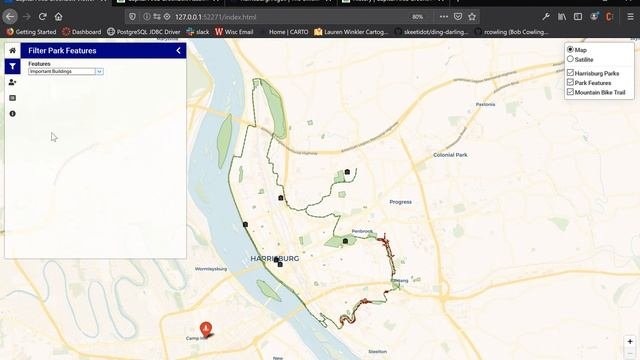Open the Home tab in map sidebar
The image size is (640, 360).
[x=13, y=51]
